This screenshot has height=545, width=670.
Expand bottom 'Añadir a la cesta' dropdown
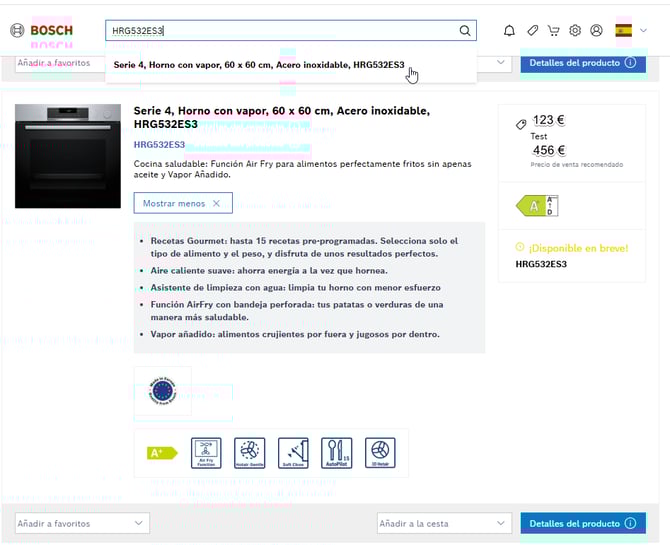[443, 523]
